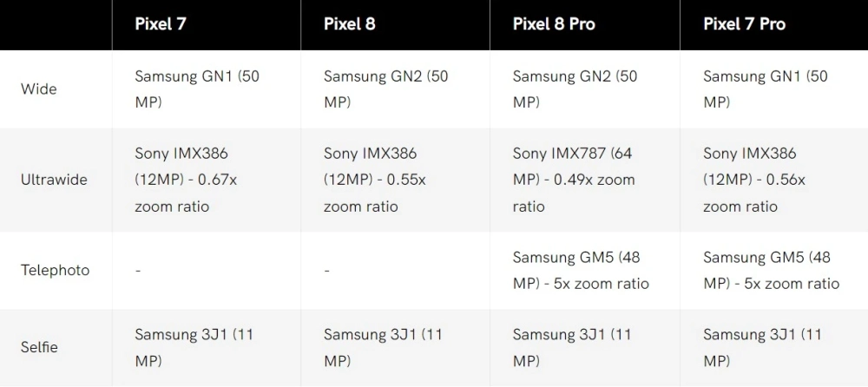Click the Pixel 7 Wide sensor cell
This screenshot has height=387, width=868.
pyautogui.click(x=197, y=89)
